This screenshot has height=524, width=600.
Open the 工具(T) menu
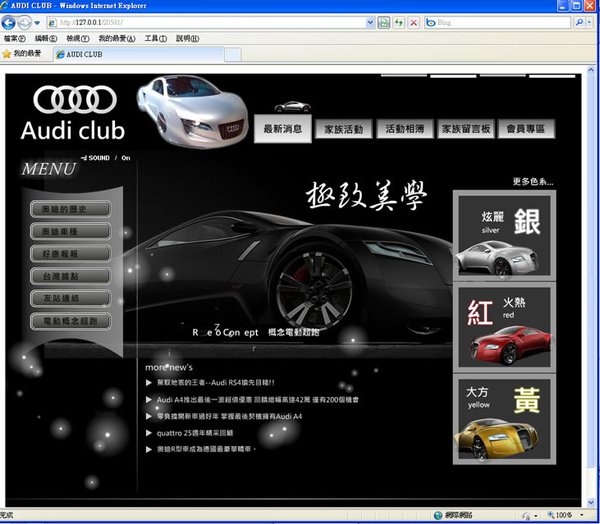click(x=155, y=38)
